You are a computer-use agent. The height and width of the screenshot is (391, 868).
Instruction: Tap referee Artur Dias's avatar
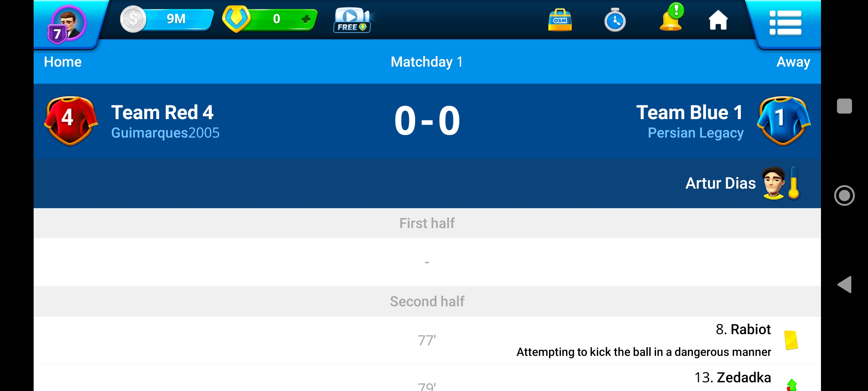pos(773,183)
